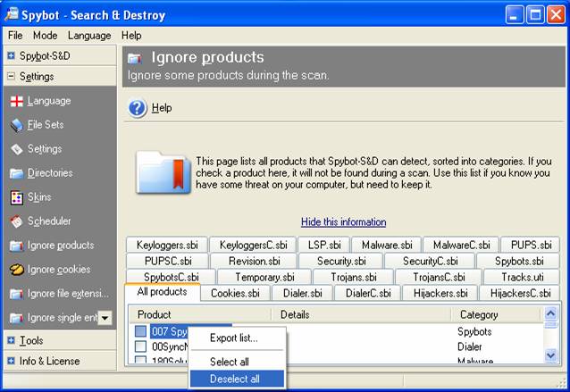Switch to the Security.sbi tab

pyautogui.click(x=341, y=261)
